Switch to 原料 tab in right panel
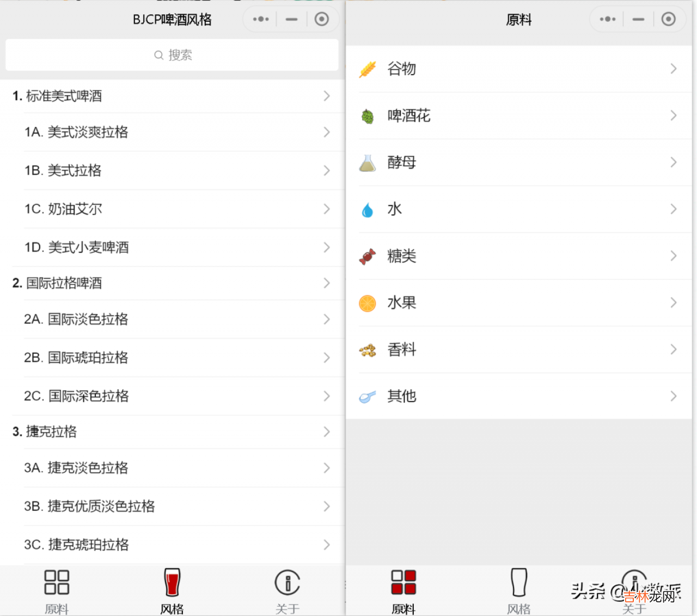Viewport: 697px width, 616px height. 403,590
